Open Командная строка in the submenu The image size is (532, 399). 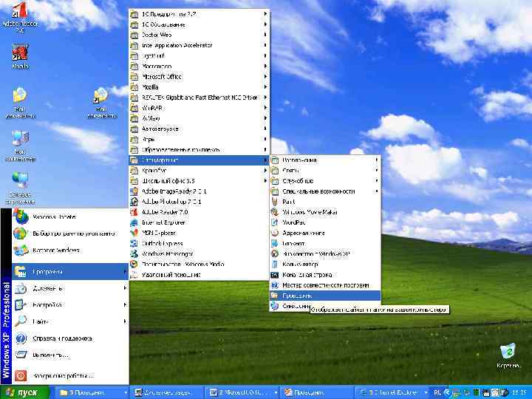point(325,275)
